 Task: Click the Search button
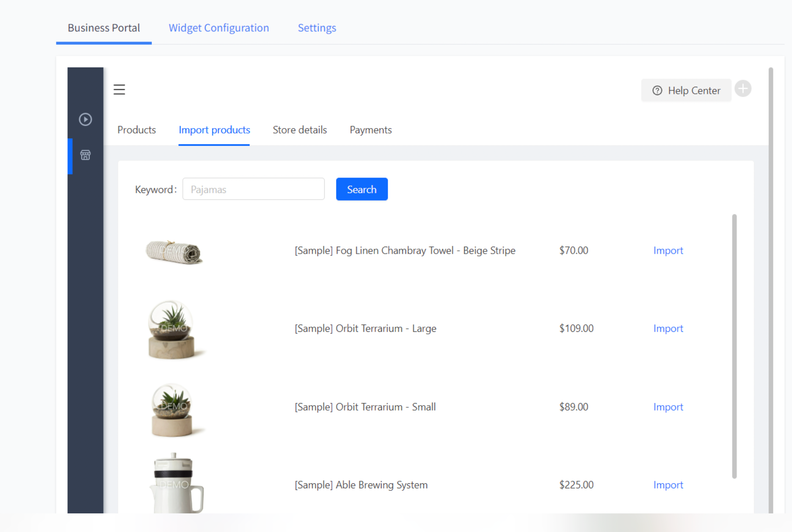click(362, 189)
